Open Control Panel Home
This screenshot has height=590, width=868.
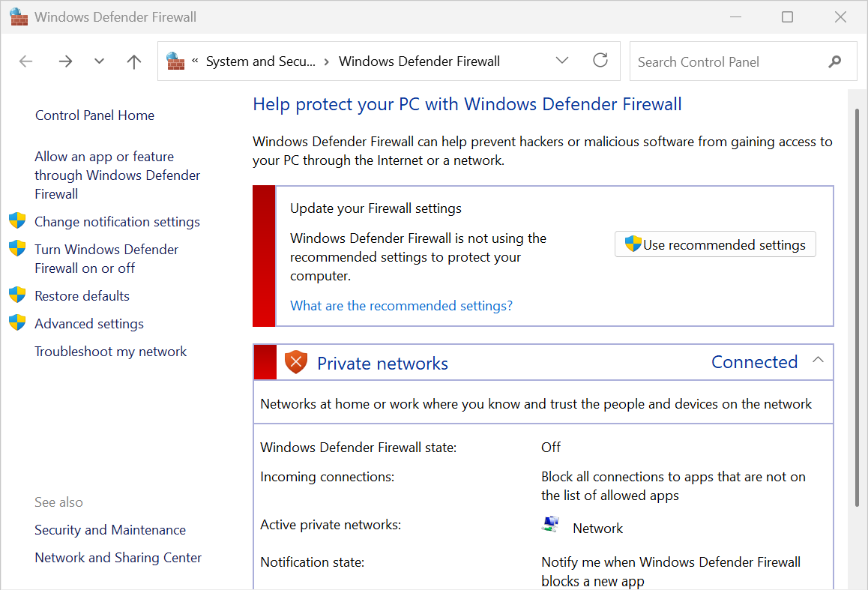click(94, 115)
